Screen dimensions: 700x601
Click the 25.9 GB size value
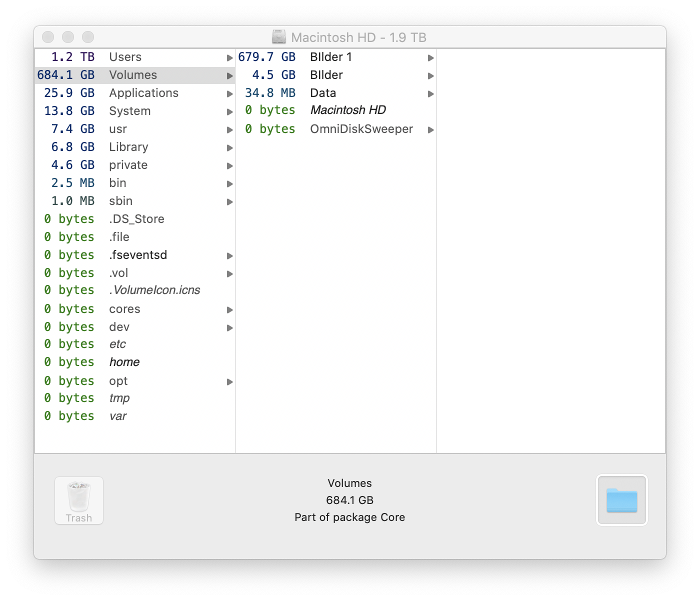(x=69, y=93)
